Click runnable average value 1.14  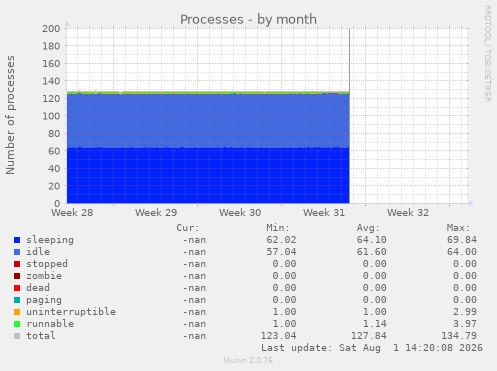(375, 324)
